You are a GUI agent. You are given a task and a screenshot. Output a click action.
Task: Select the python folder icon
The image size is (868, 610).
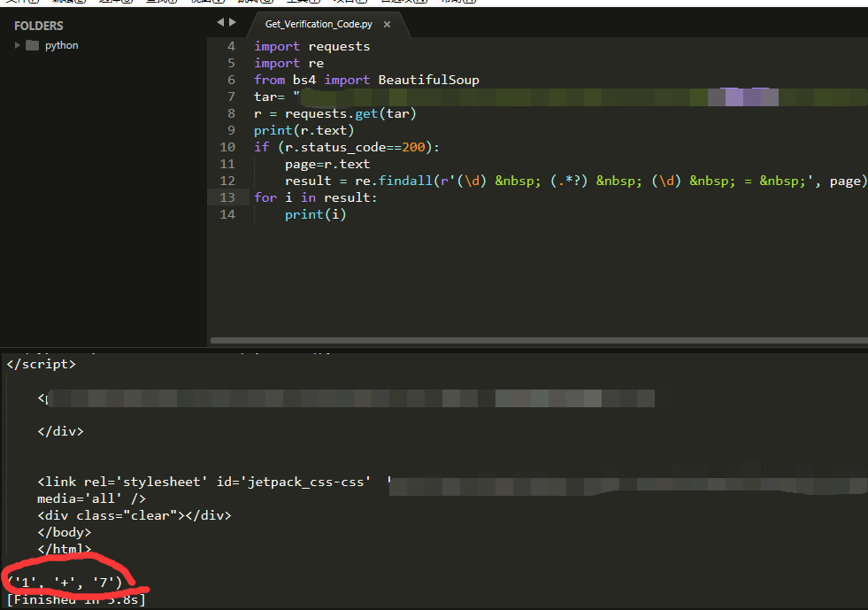32,45
